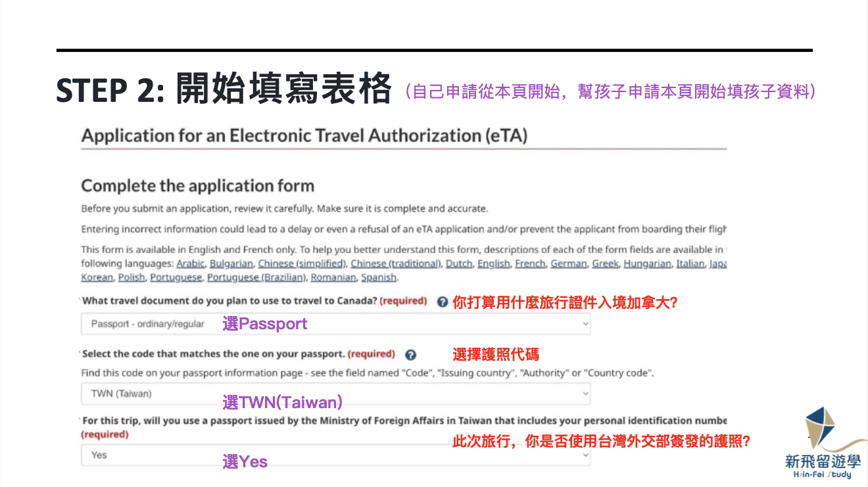This screenshot has width=868, height=487.
Task: Click the 'Select the code that matches' question label
Action: pyautogui.click(x=213, y=354)
